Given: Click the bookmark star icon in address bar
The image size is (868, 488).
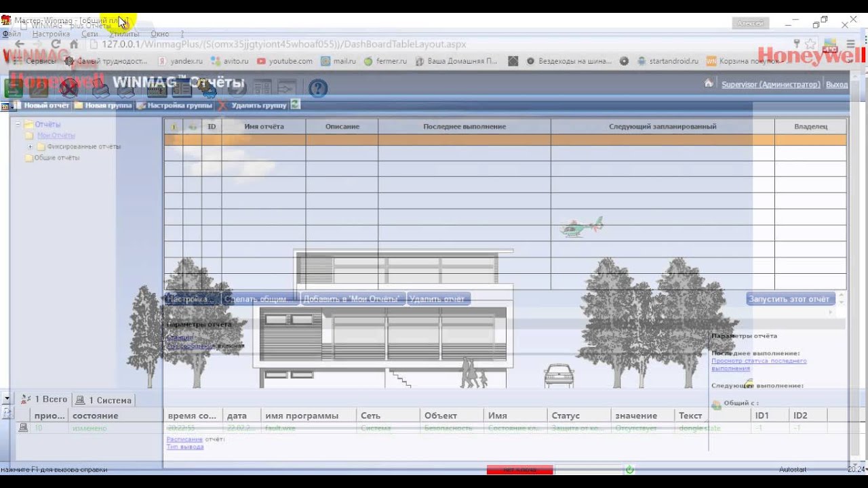Looking at the screenshot, I should tap(810, 45).
